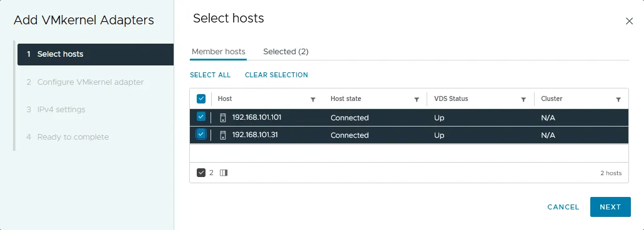Click the Host state column header
The width and height of the screenshot is (644, 230).
pyautogui.click(x=346, y=99)
